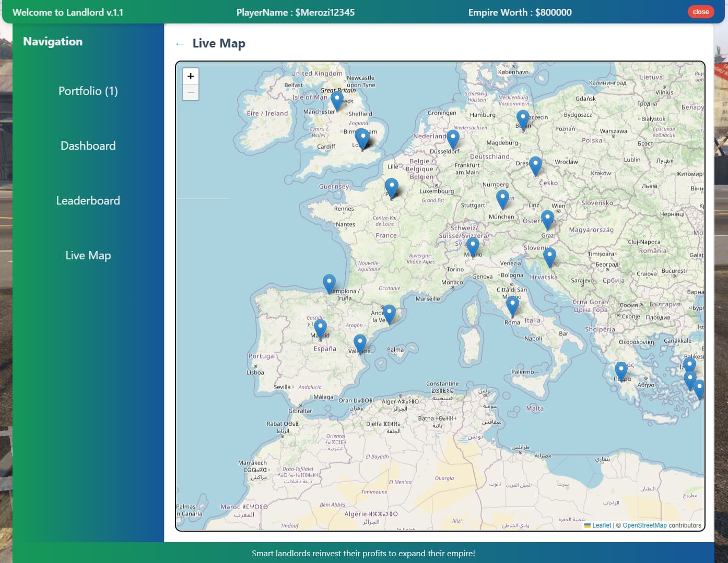This screenshot has height=563, width=728.
Task: Go back using the left arrow
Action: [180, 44]
